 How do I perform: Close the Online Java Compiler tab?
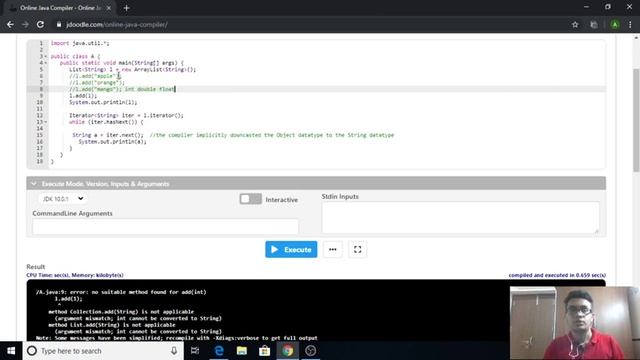pyautogui.click(x=109, y=8)
